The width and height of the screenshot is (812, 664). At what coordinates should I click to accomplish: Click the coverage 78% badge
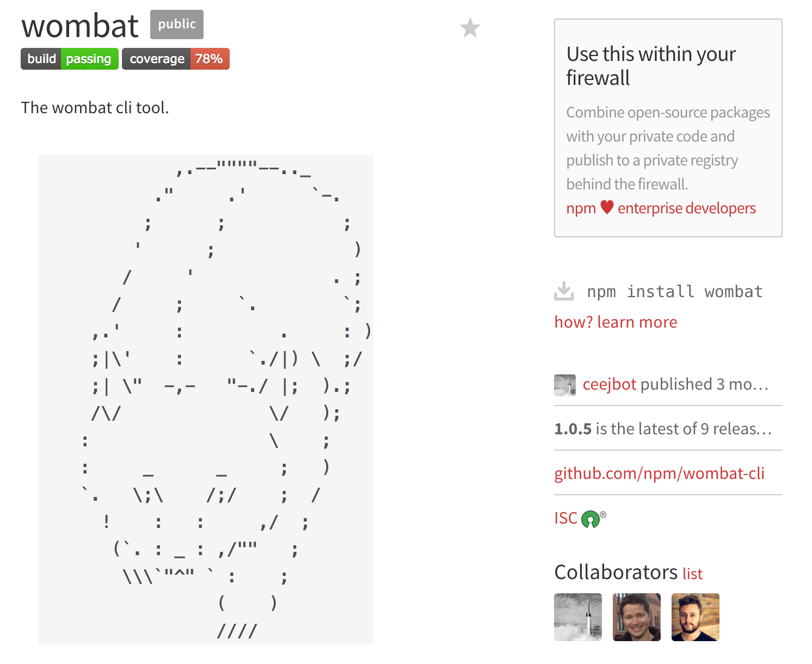coord(175,59)
